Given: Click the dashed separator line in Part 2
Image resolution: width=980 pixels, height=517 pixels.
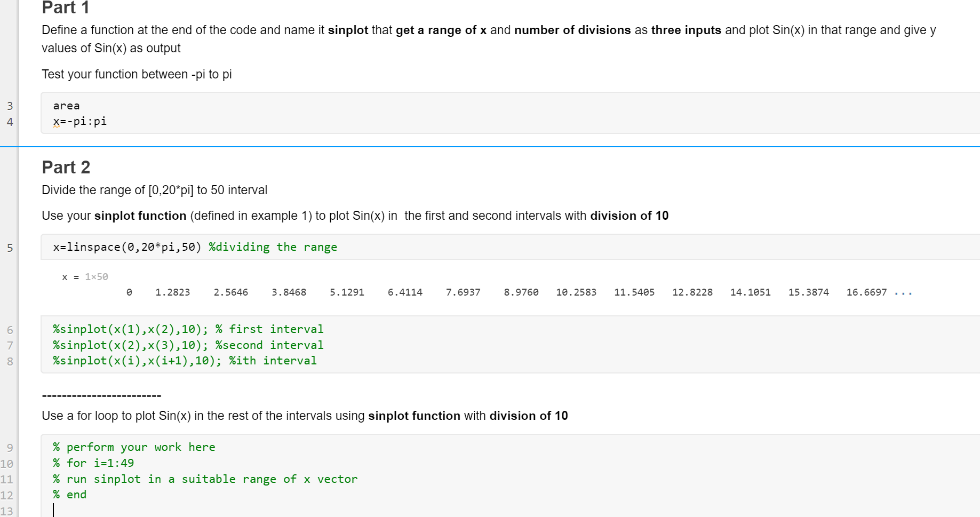Looking at the screenshot, I should [101, 395].
